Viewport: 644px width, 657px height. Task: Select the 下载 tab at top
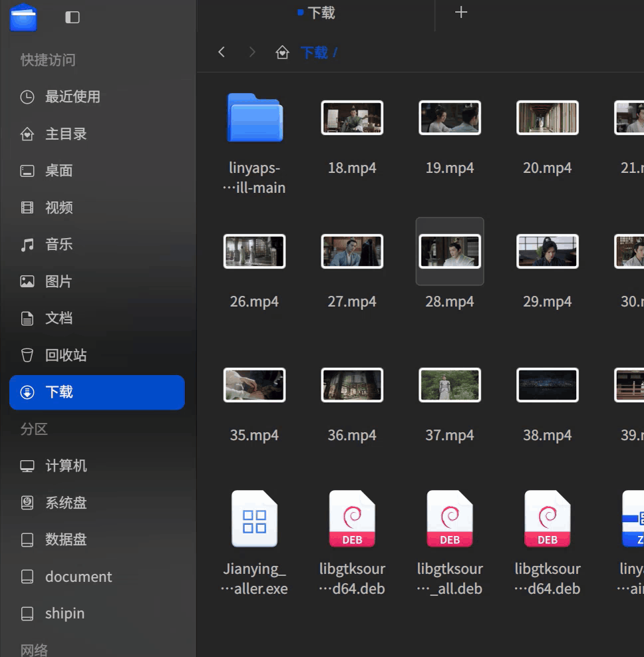tap(317, 13)
